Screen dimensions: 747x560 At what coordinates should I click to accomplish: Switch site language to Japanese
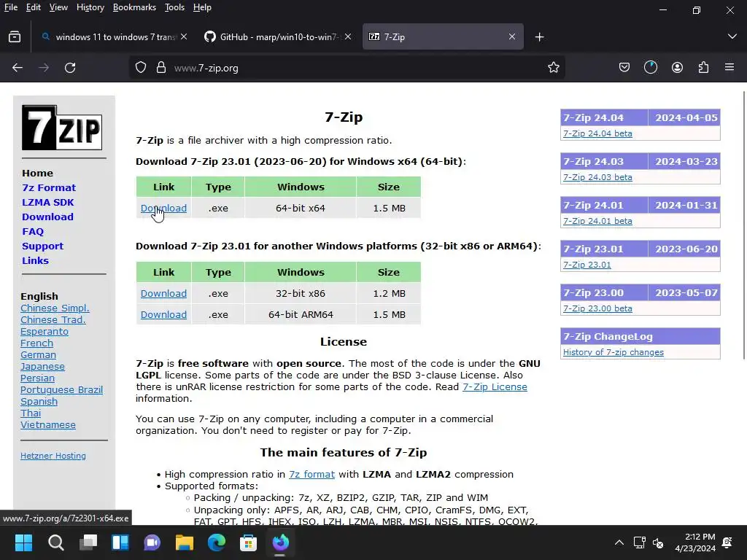(x=42, y=367)
